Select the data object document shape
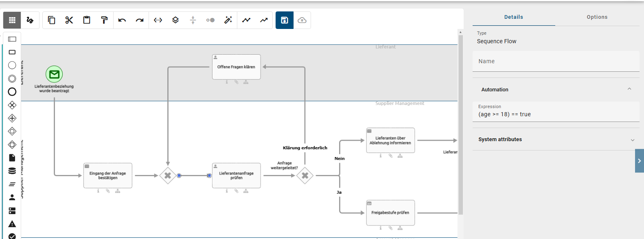This screenshot has width=644, height=239. tap(12, 158)
